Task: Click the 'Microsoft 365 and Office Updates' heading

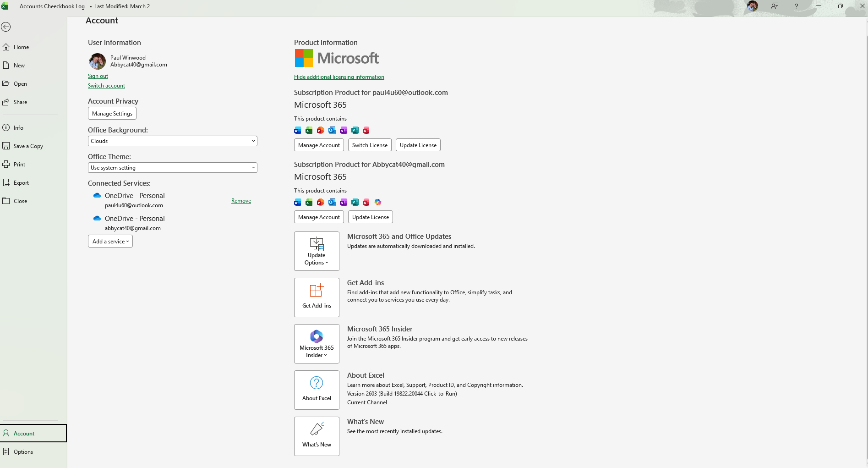Action: click(x=399, y=237)
